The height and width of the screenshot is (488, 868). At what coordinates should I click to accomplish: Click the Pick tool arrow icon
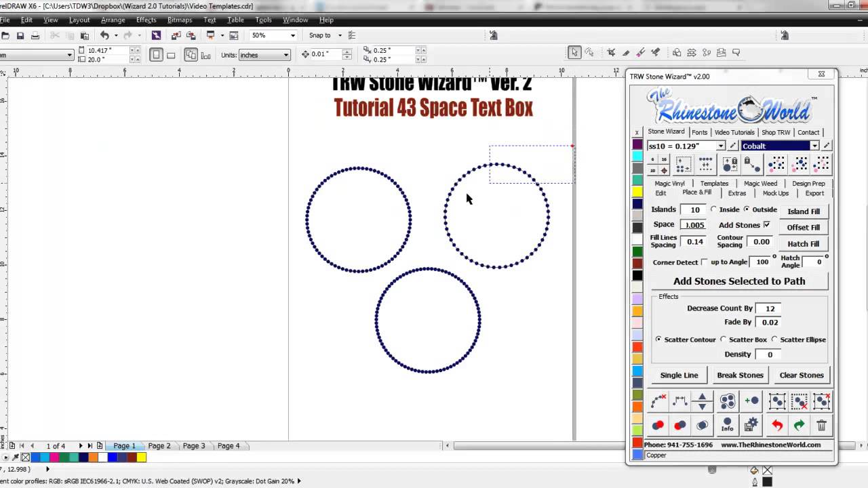click(x=574, y=53)
